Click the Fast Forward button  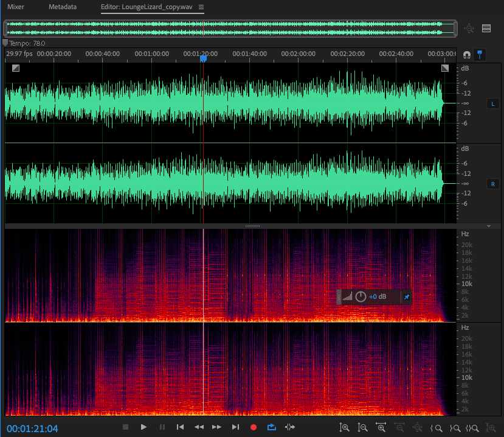pyautogui.click(x=216, y=427)
